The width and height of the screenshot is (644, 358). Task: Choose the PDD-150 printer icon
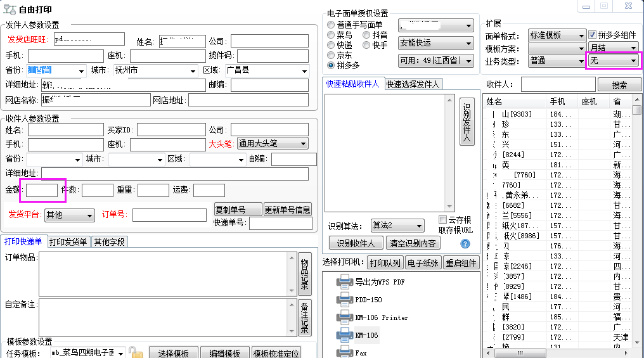[x=345, y=299]
